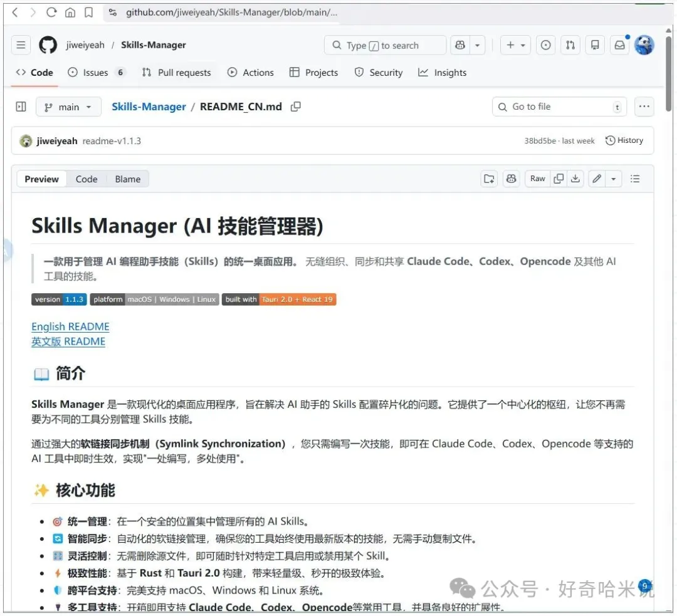Open the site info icon in the address bar
The height and width of the screenshot is (616, 677).
(113, 13)
